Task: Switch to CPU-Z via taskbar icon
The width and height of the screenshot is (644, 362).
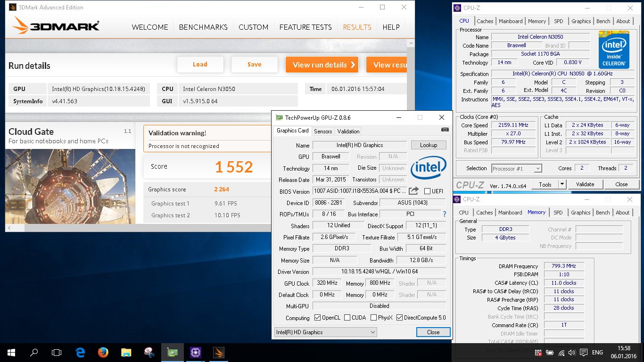Action: click(195, 352)
